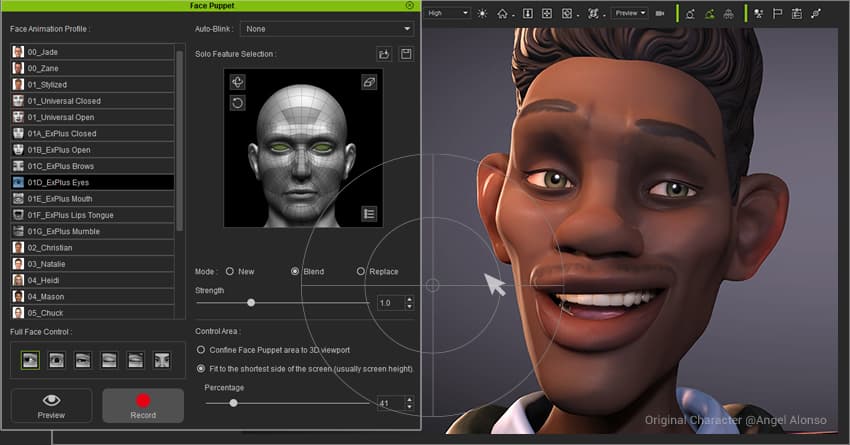Screen dimensions: 850x445
Task: Open the small arrow next to Home icon
Action: pos(512,16)
